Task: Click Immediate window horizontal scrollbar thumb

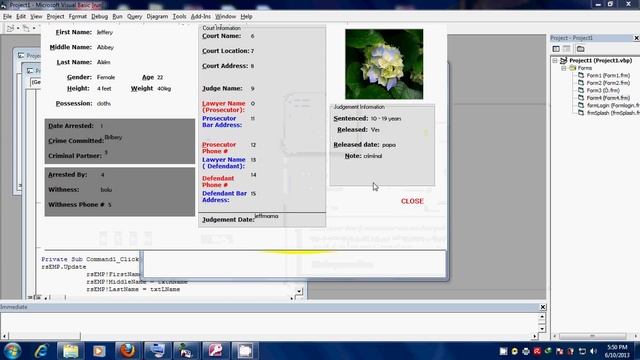Action: pyautogui.click(x=44, y=336)
